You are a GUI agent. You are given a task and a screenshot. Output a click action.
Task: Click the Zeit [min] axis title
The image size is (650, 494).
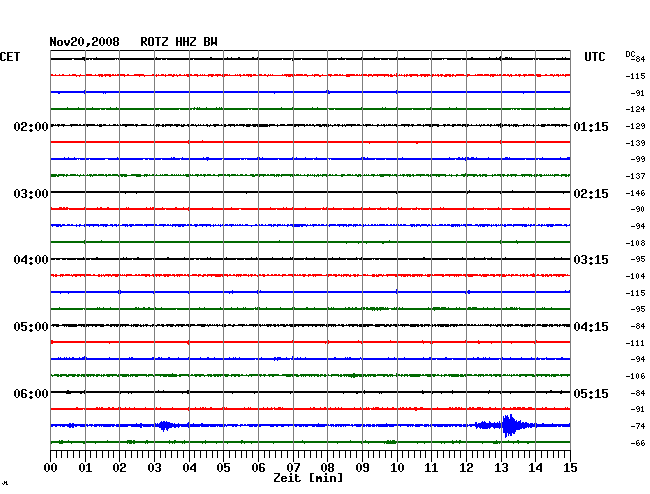(308, 478)
